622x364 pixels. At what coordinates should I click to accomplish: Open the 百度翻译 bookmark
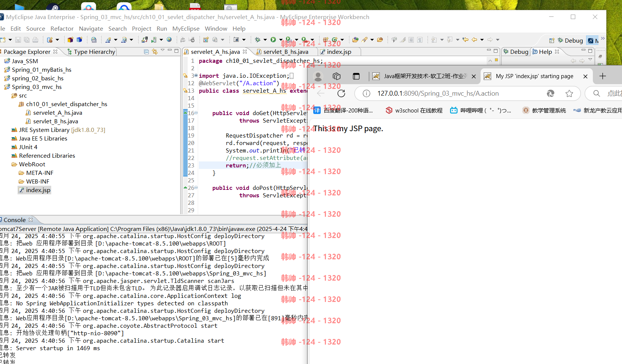(x=343, y=110)
